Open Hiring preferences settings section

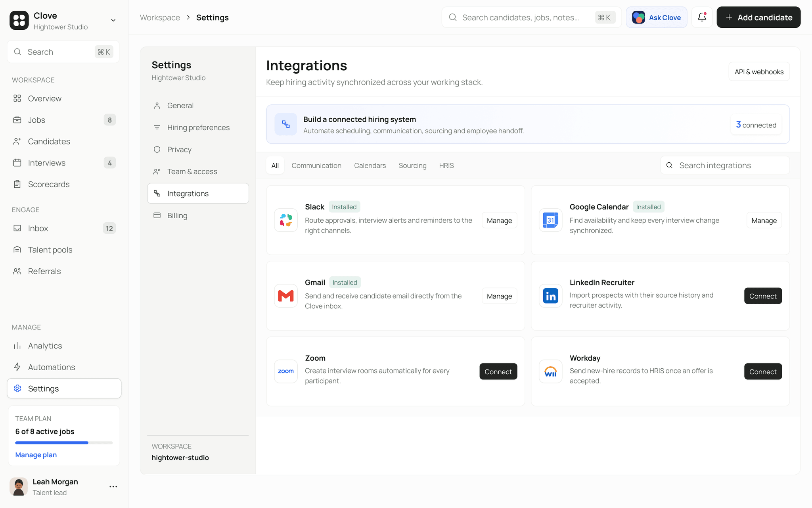point(198,127)
